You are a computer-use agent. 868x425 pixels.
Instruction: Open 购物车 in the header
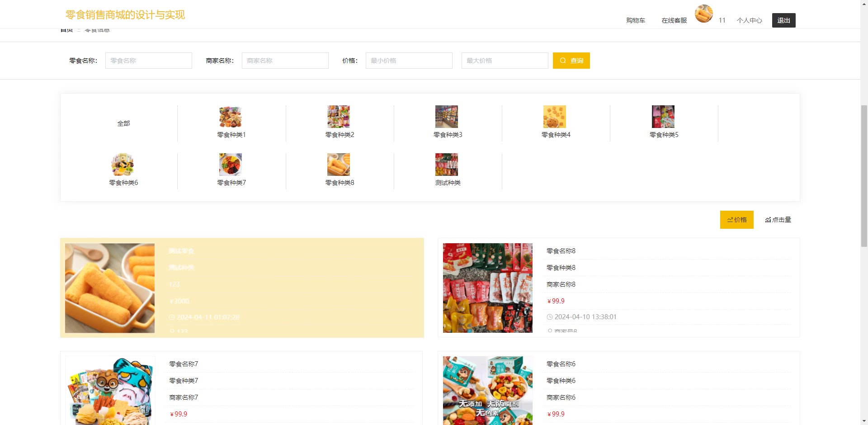[x=636, y=20]
